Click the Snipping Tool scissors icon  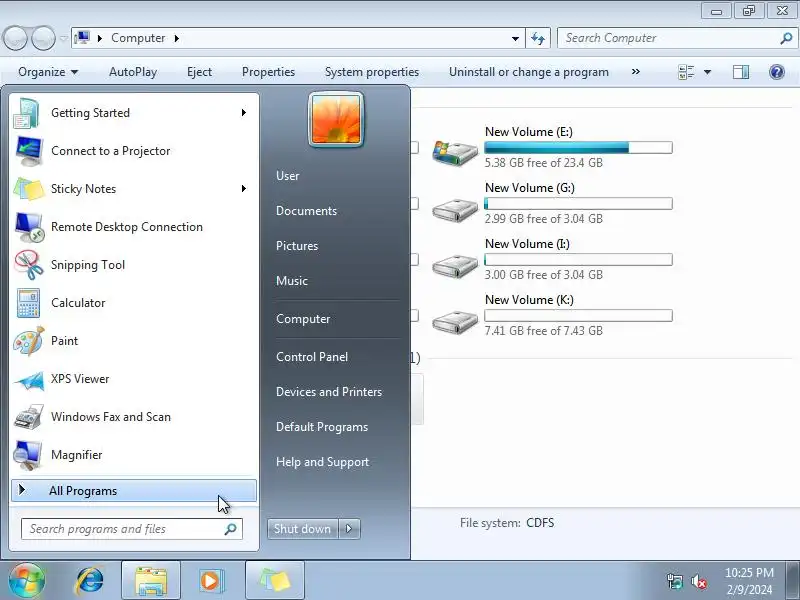pyautogui.click(x=29, y=265)
